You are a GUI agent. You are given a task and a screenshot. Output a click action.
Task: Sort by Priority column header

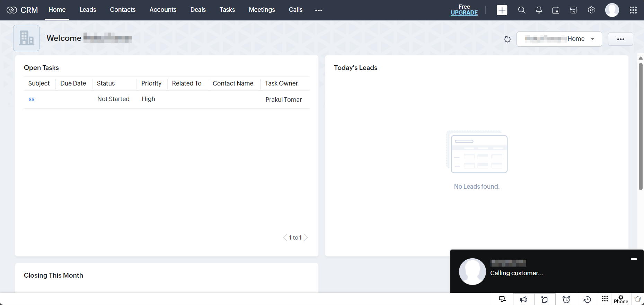coord(151,83)
